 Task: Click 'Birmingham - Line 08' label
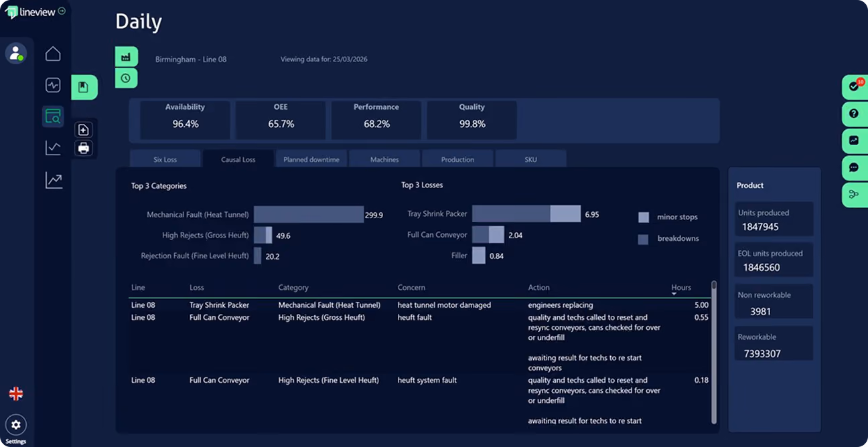point(191,60)
